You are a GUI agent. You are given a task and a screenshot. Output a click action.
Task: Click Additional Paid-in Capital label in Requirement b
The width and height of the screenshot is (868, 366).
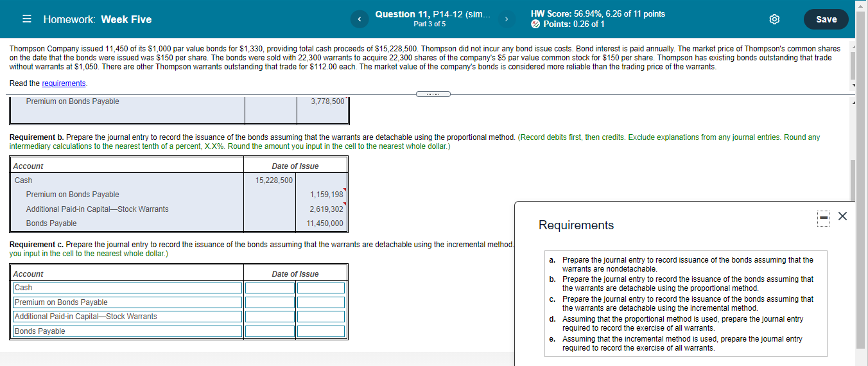tap(97, 209)
